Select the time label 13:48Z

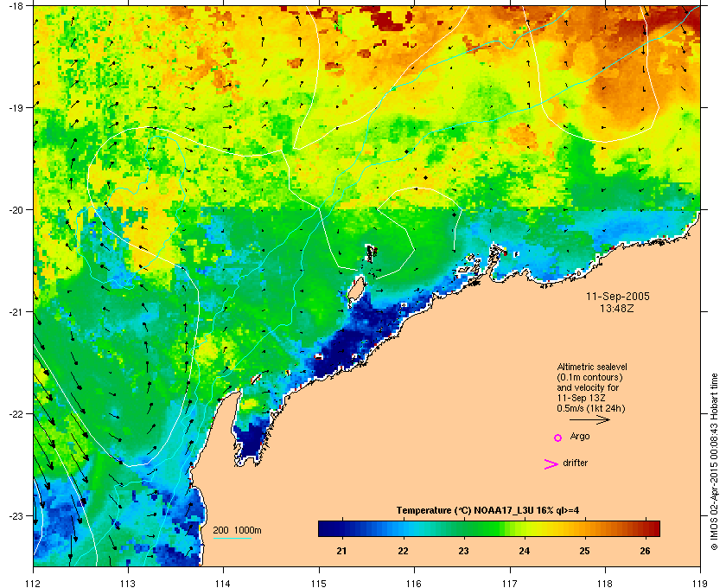(x=617, y=308)
